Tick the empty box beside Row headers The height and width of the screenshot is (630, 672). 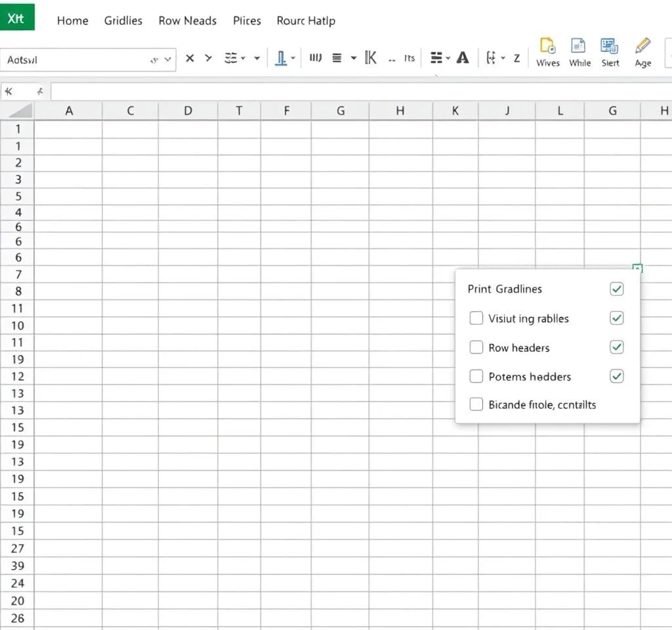tap(476, 347)
